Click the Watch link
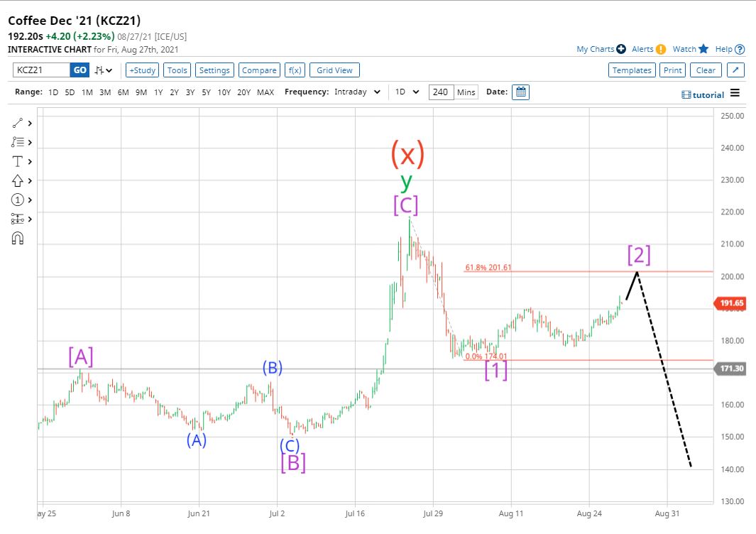The image size is (756, 534). click(684, 49)
